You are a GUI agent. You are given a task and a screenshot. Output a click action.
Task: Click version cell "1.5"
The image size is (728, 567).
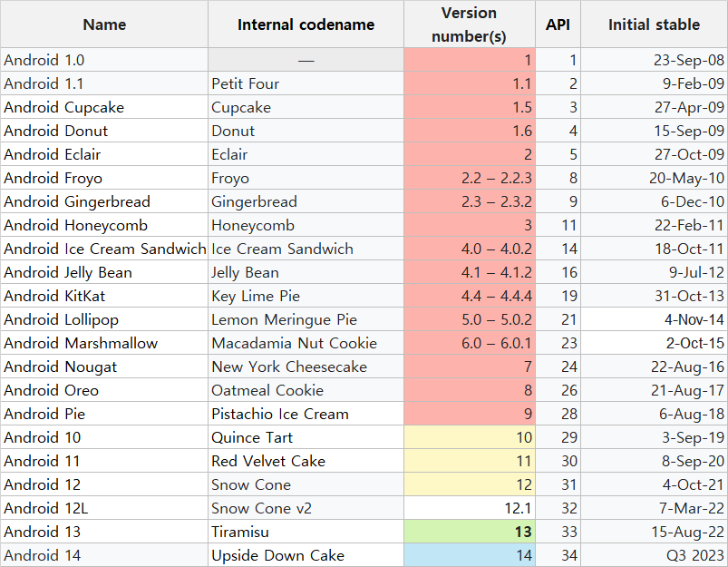pos(470,107)
